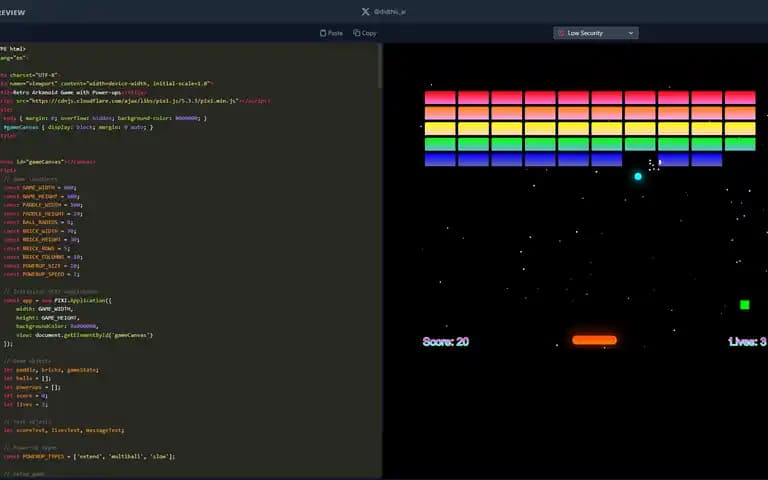The height and width of the screenshot is (480, 768).
Task: Open the X profile link in the header
Action: point(384,11)
